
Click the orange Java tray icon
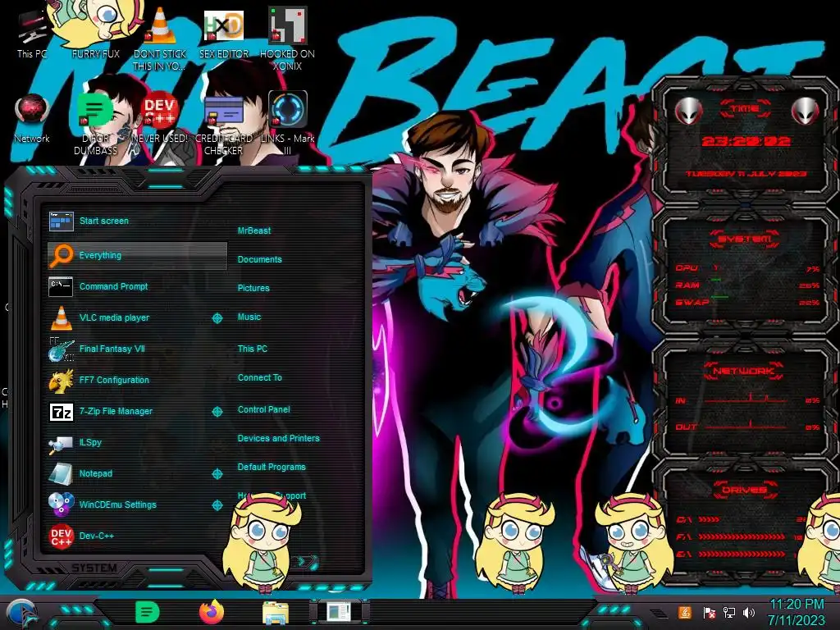click(685, 612)
